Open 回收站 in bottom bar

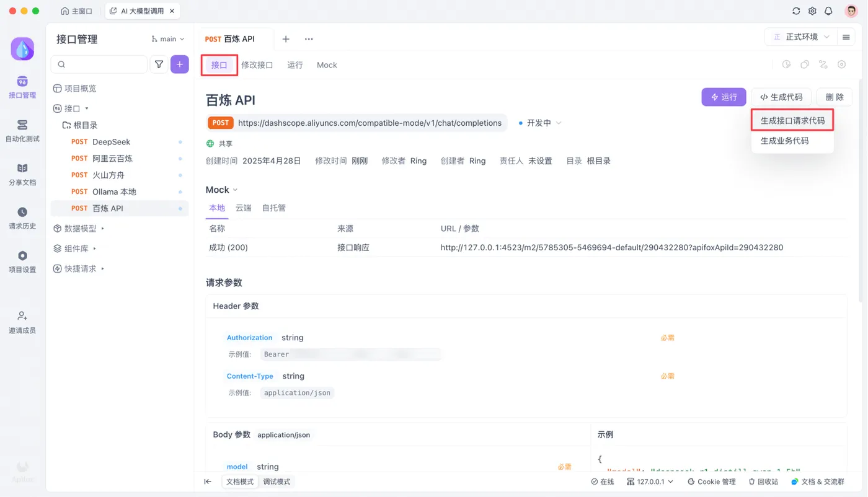(763, 482)
